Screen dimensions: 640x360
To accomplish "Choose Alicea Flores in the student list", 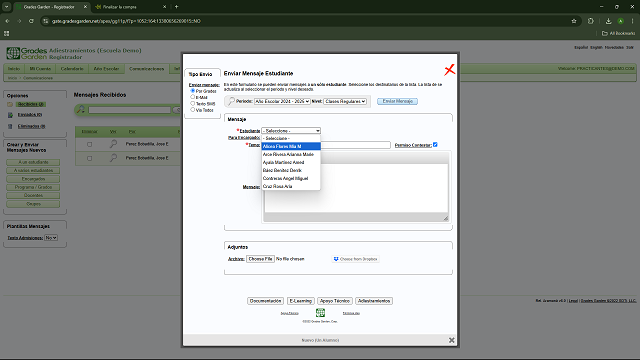I will click(x=291, y=146).
